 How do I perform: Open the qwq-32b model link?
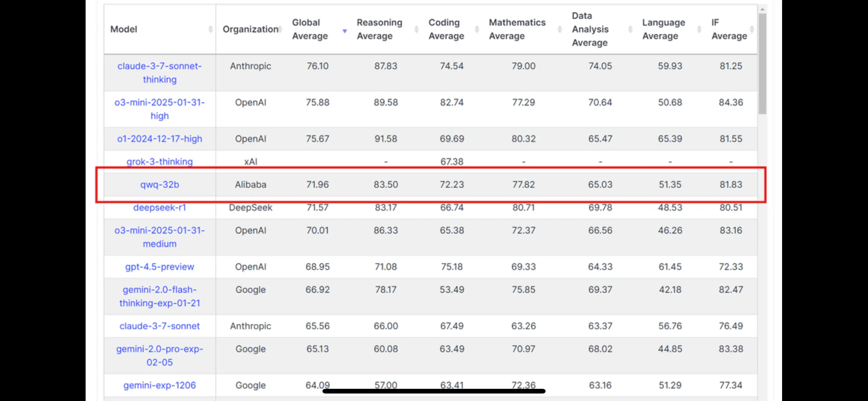pyautogui.click(x=159, y=185)
